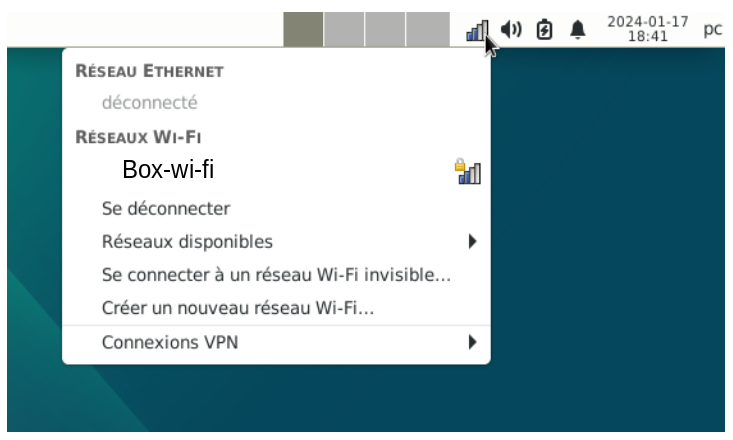Open the pc user menu
Image resolution: width=733 pixels, height=440 pixels.
712,29
